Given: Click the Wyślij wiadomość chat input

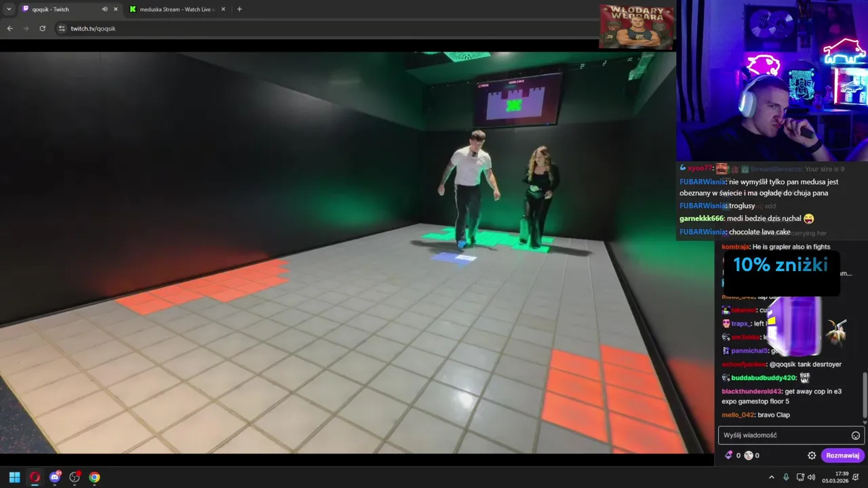Looking at the screenshot, I should pyautogui.click(x=790, y=435).
